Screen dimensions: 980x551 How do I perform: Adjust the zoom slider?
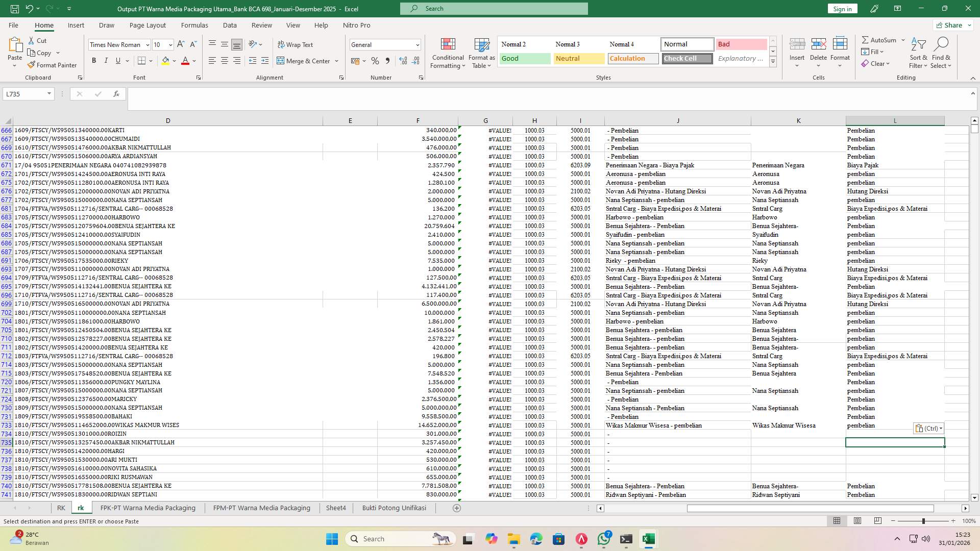tap(924, 521)
